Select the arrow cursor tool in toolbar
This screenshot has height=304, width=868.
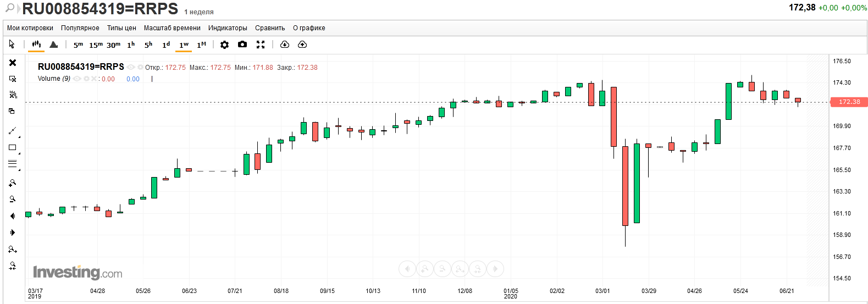(12, 44)
